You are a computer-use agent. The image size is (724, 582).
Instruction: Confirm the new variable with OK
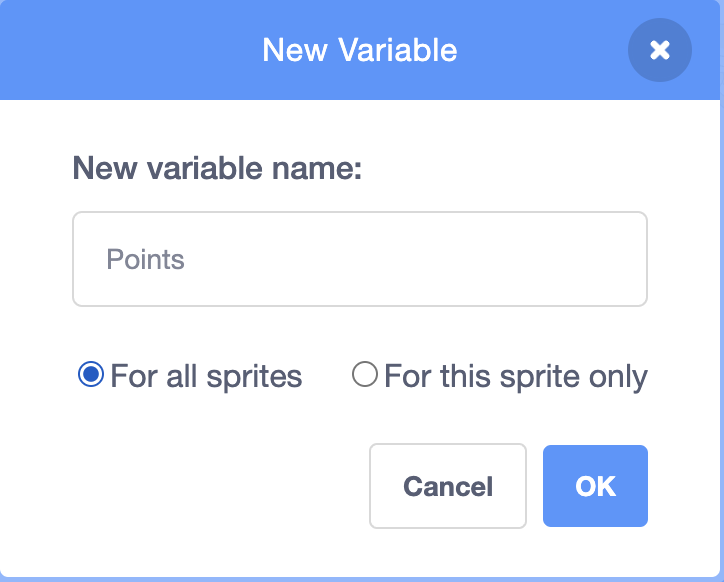(x=595, y=486)
